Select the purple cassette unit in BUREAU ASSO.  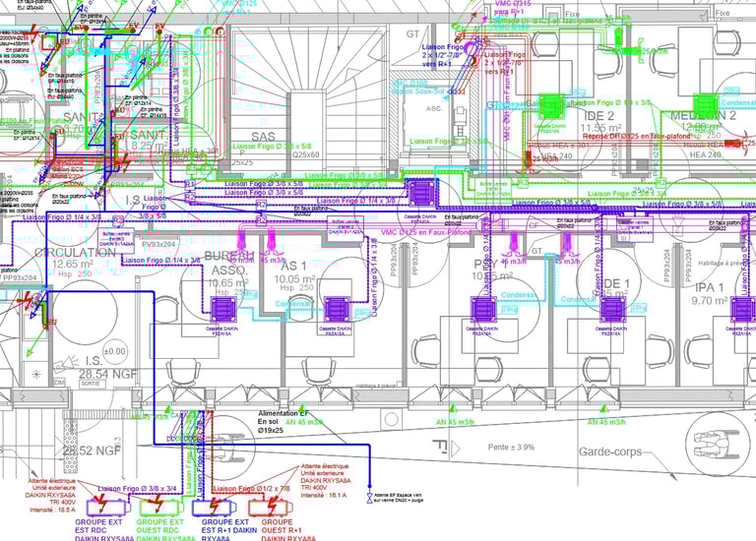pyautogui.click(x=223, y=310)
